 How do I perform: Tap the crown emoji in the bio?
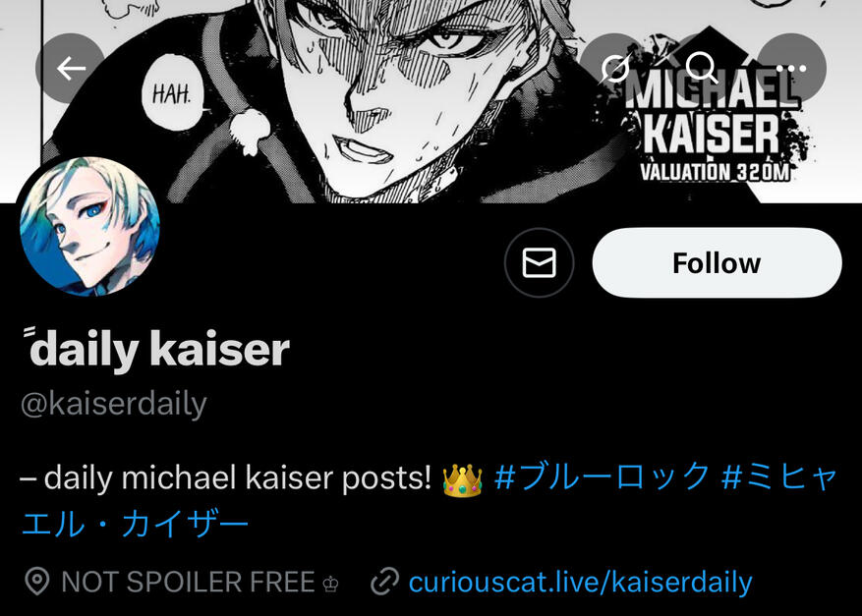tap(462, 479)
